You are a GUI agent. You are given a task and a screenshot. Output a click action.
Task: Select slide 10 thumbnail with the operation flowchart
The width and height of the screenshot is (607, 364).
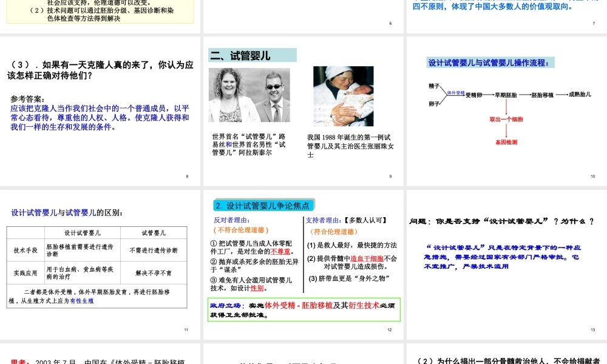coord(507,111)
